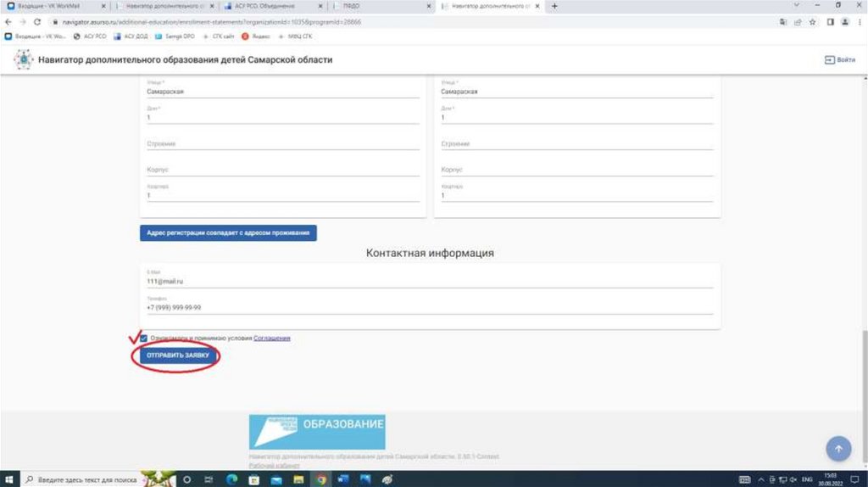
Task: Switch to Chrome on taskbar
Action: click(x=320, y=479)
